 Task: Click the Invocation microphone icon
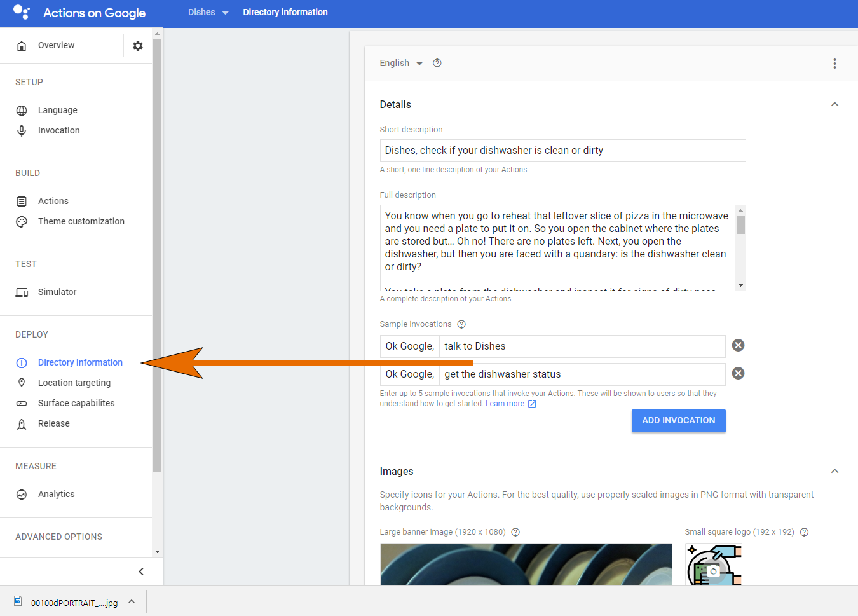tap(22, 131)
